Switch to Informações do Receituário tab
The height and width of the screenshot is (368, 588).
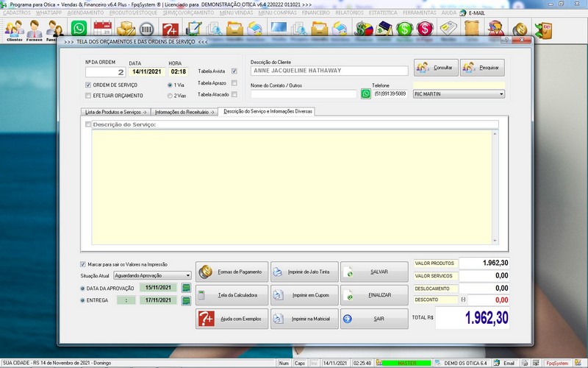tap(184, 112)
